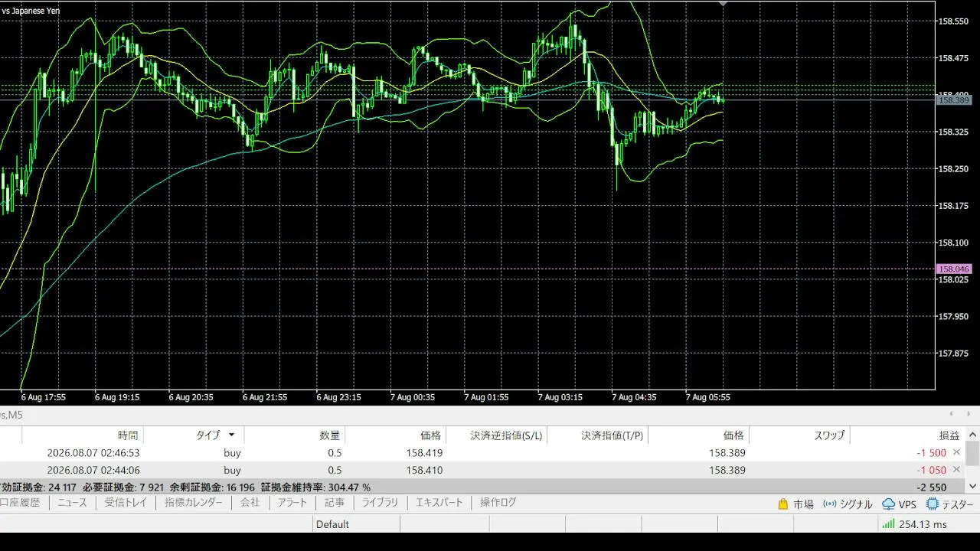Click the 7 Aug 00:35 time axis label

coord(413,397)
